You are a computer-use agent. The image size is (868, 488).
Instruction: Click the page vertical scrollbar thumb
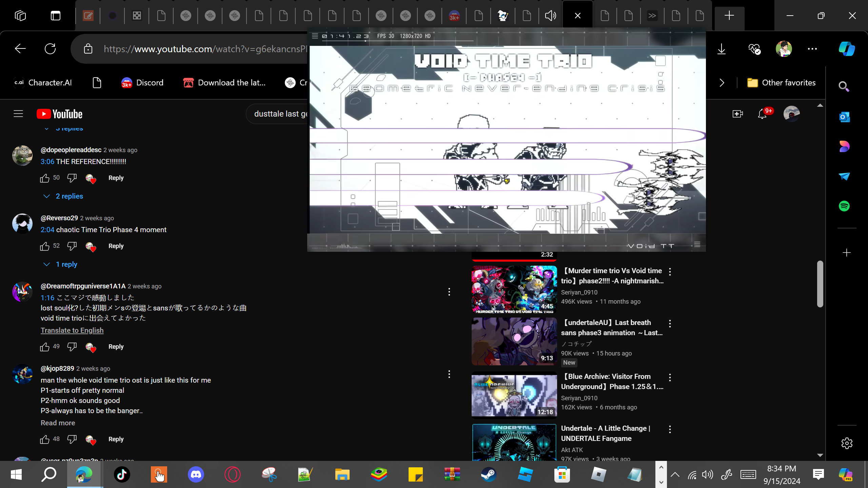click(x=820, y=283)
